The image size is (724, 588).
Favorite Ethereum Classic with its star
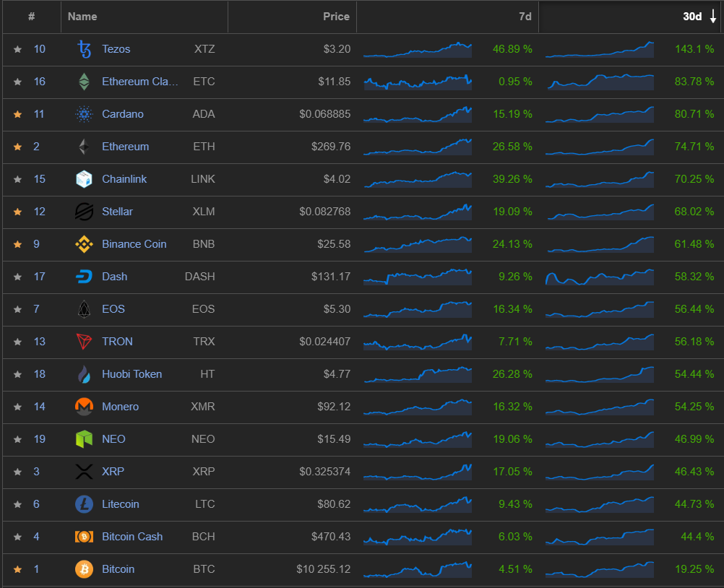17,82
